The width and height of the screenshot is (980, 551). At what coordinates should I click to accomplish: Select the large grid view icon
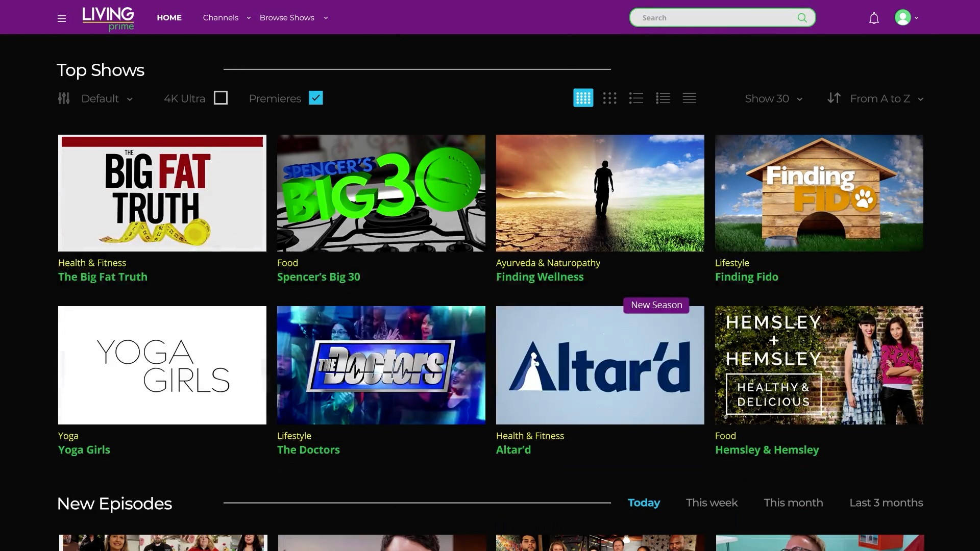(583, 98)
